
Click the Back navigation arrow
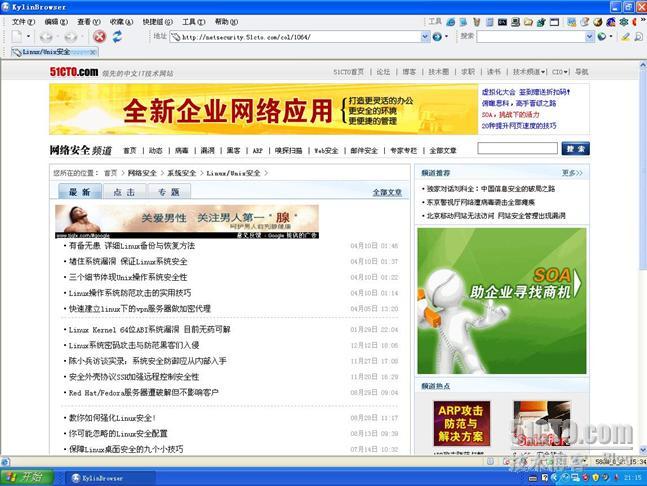pyautogui.click(x=46, y=37)
